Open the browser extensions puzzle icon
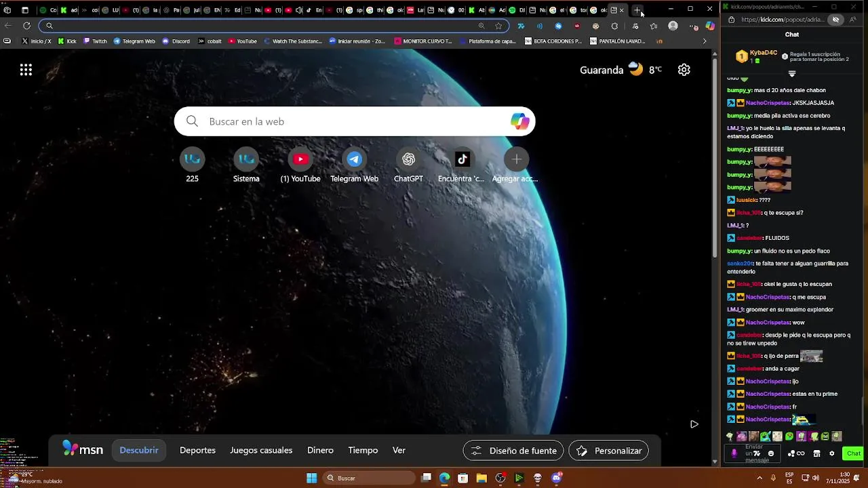Image resolution: width=868 pixels, height=488 pixels. (614, 26)
